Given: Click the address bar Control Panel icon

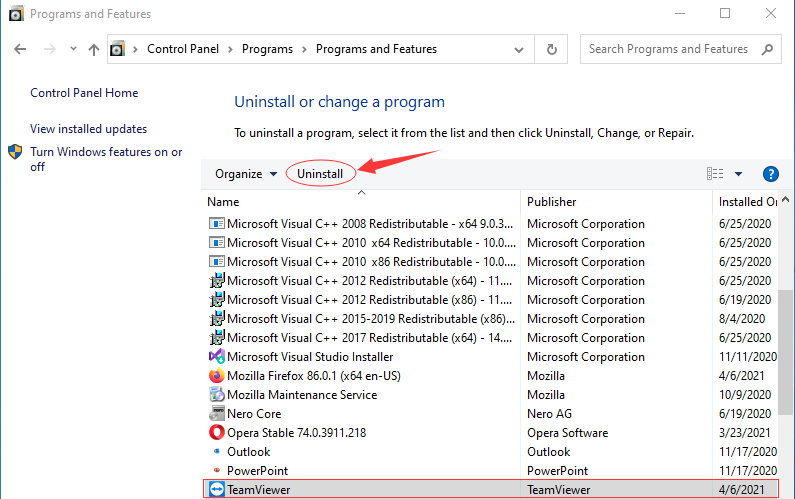Looking at the screenshot, I should tap(118, 49).
